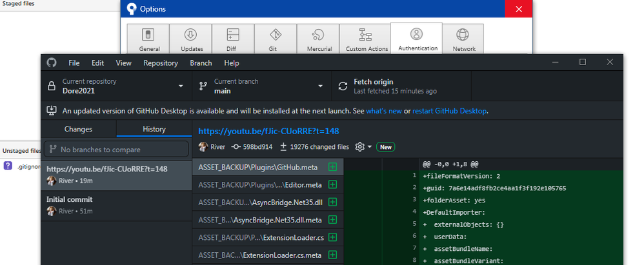
Task: Click commit hash 598bd914
Action: coord(252,147)
